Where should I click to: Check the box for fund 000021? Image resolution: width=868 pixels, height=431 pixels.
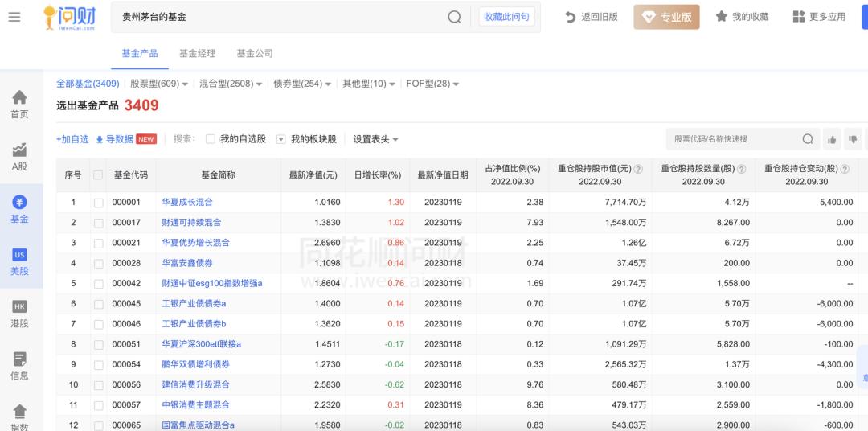99,243
